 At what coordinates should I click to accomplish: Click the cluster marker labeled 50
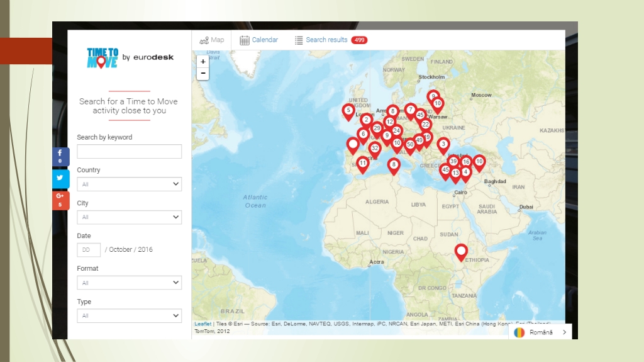click(x=410, y=144)
